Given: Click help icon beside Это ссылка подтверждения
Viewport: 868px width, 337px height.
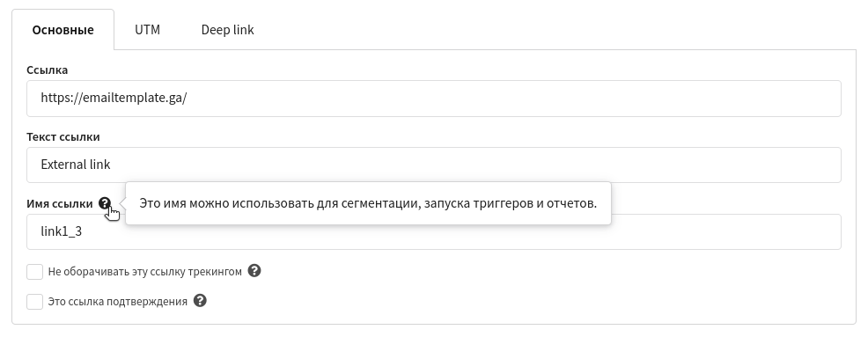Looking at the screenshot, I should click(200, 300).
